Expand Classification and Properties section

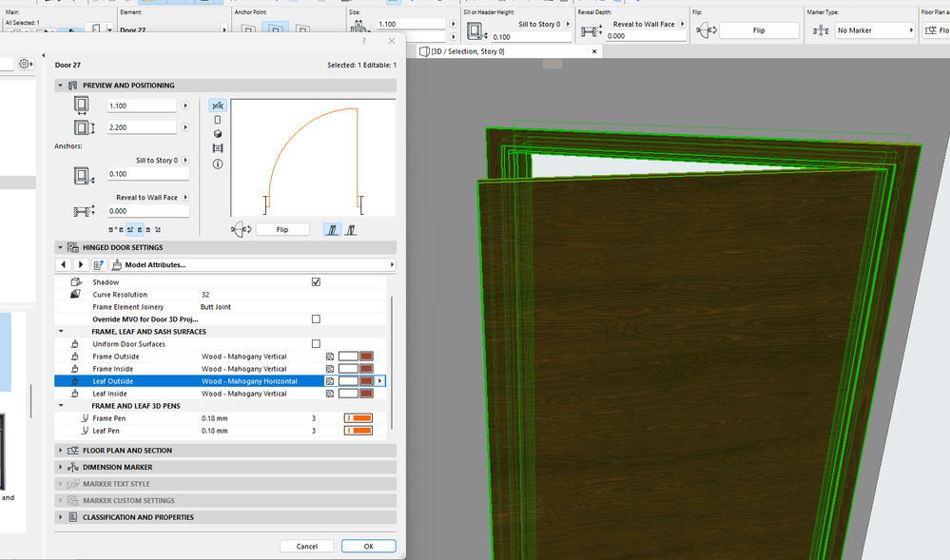click(x=138, y=517)
